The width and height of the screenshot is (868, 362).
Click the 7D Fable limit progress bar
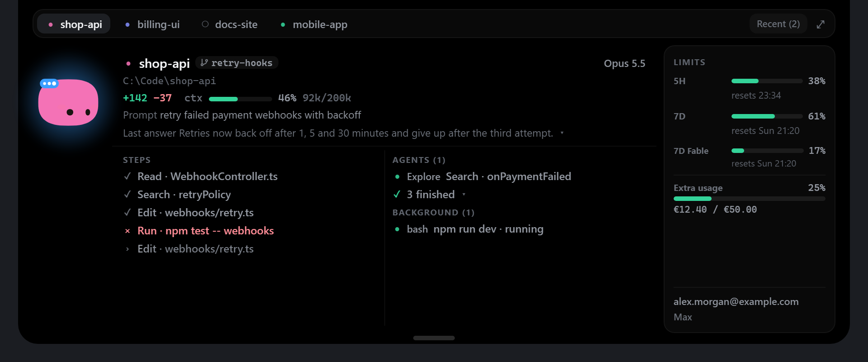(x=767, y=151)
